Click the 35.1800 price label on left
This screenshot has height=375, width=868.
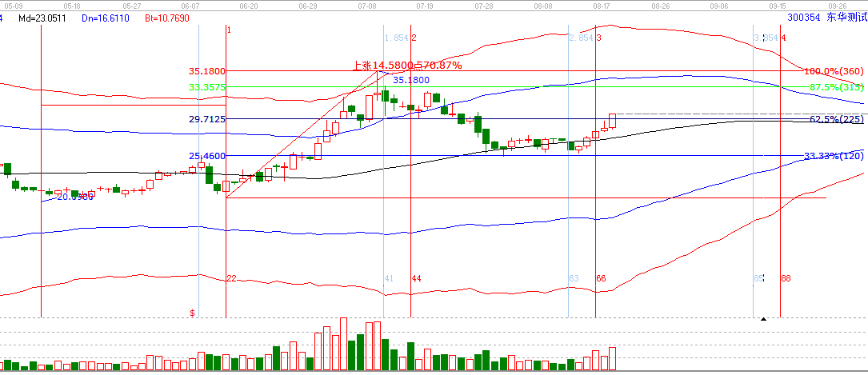206,71
